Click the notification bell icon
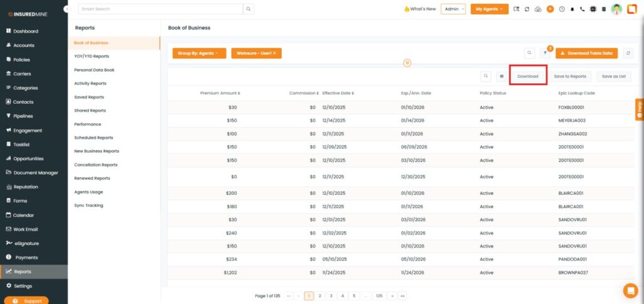Screen dimensions: 644x304 [x=572, y=9]
